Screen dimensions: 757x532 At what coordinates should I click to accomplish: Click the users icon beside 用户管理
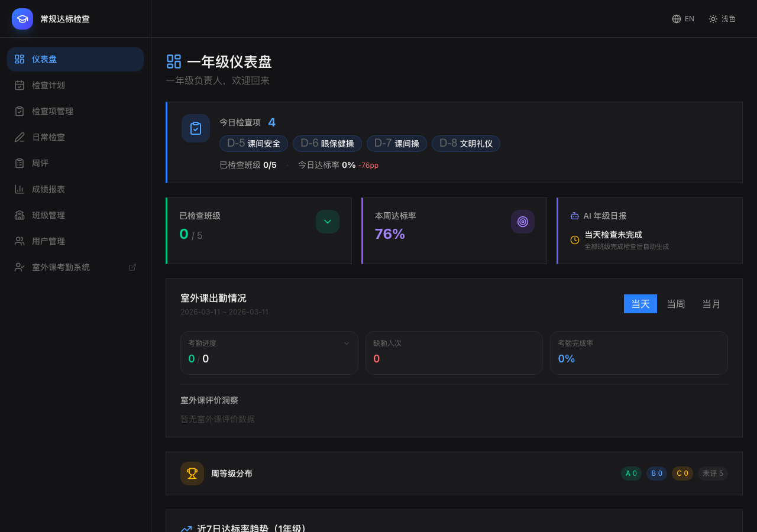[20, 241]
